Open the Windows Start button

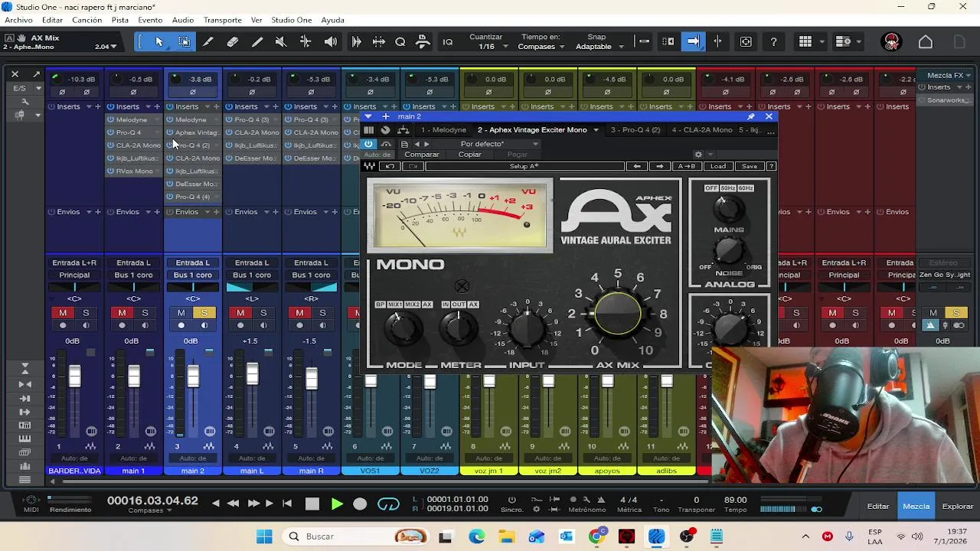coord(264,536)
